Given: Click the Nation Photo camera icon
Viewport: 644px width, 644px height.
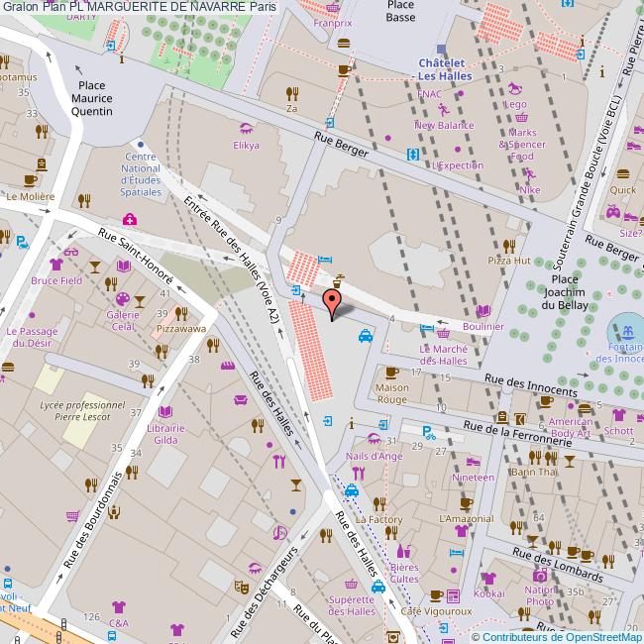Looking at the screenshot, I should point(540,576).
